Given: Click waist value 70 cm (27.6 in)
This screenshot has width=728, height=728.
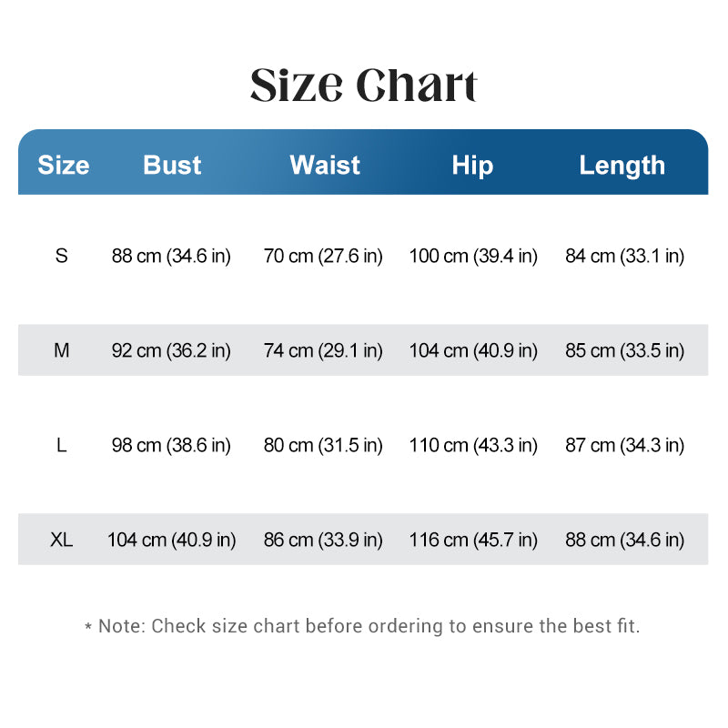Looking at the screenshot, I should (x=323, y=257).
